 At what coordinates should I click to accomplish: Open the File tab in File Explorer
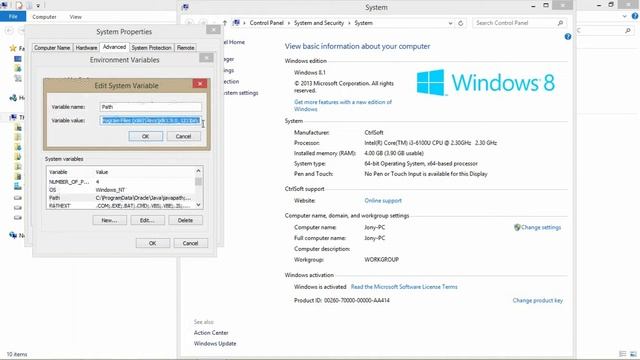pyautogui.click(x=13, y=17)
